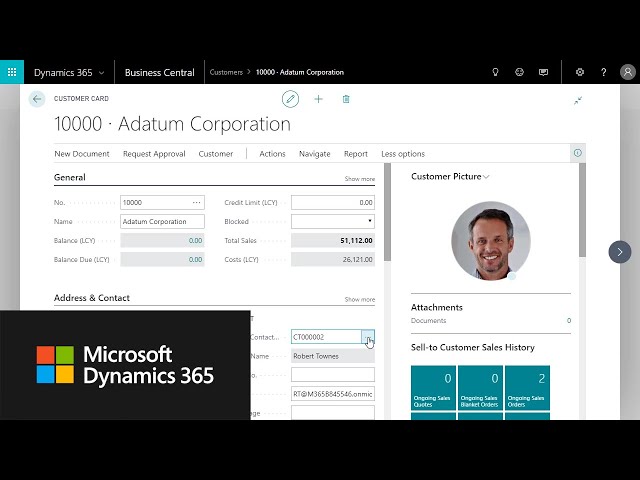Open the Ongoing Sales Orders tile
640x480 pixels.
point(527,388)
